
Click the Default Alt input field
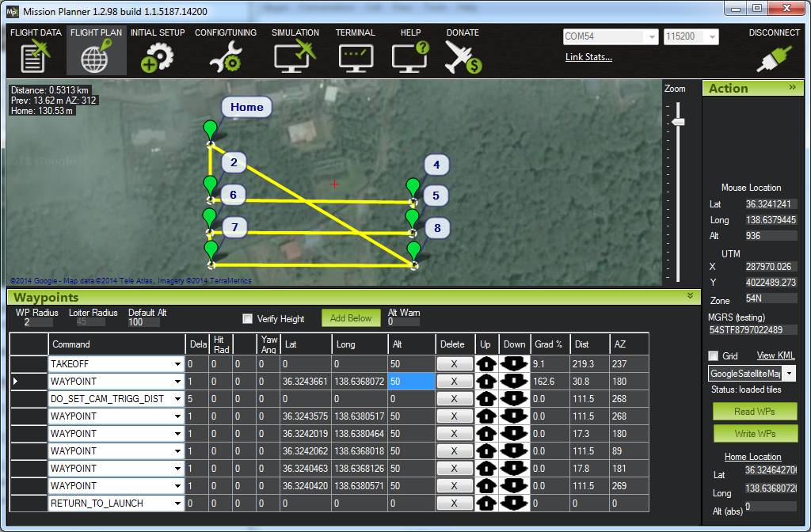(x=143, y=322)
